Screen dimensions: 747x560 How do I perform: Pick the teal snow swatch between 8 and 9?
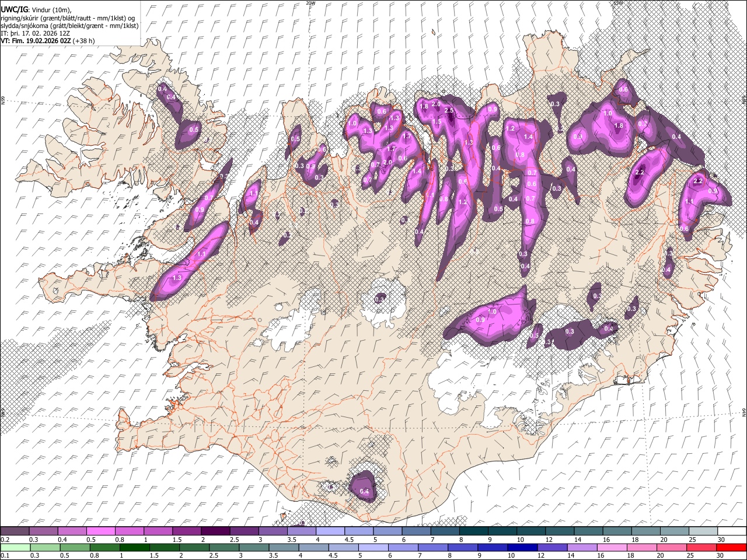pyautogui.click(x=474, y=531)
